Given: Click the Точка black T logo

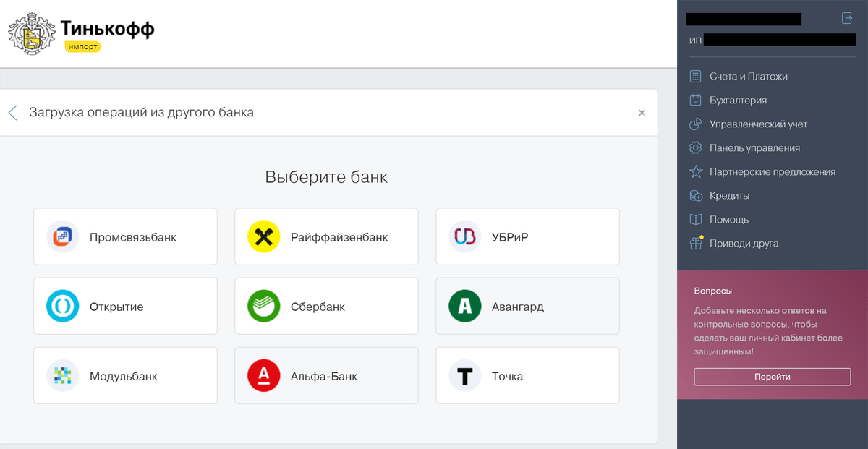Looking at the screenshot, I should point(464,376).
